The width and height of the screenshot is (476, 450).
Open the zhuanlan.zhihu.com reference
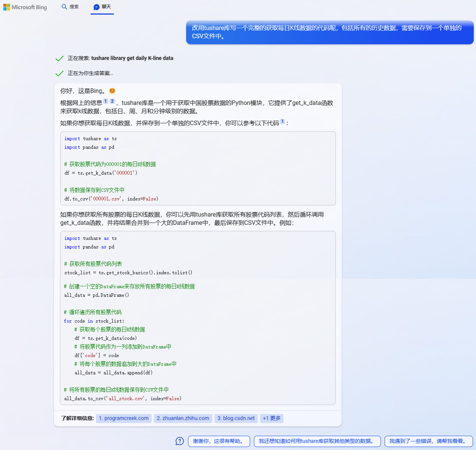[183, 418]
